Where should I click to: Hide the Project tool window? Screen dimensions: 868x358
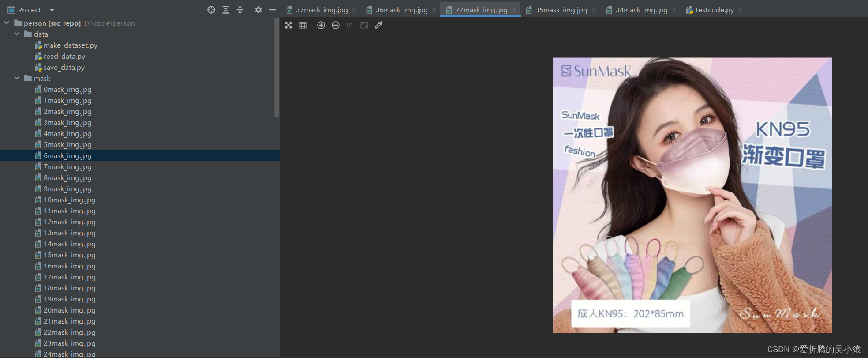tap(273, 10)
